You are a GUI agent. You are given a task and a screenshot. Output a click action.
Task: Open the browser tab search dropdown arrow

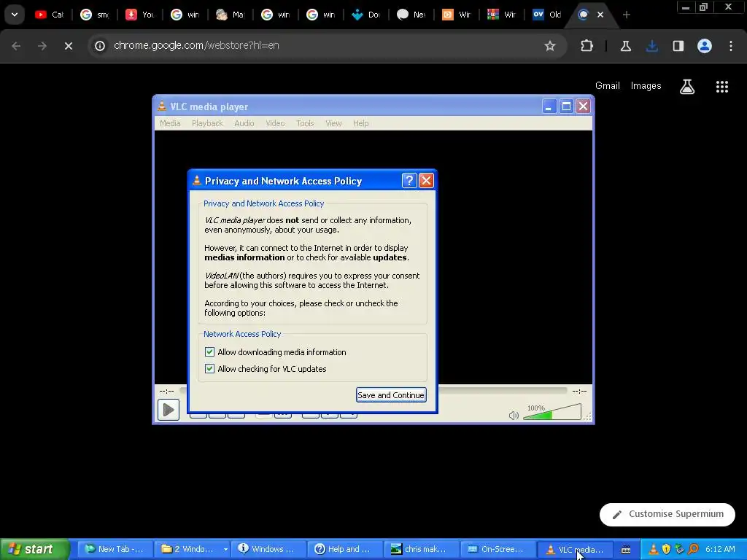(x=15, y=15)
